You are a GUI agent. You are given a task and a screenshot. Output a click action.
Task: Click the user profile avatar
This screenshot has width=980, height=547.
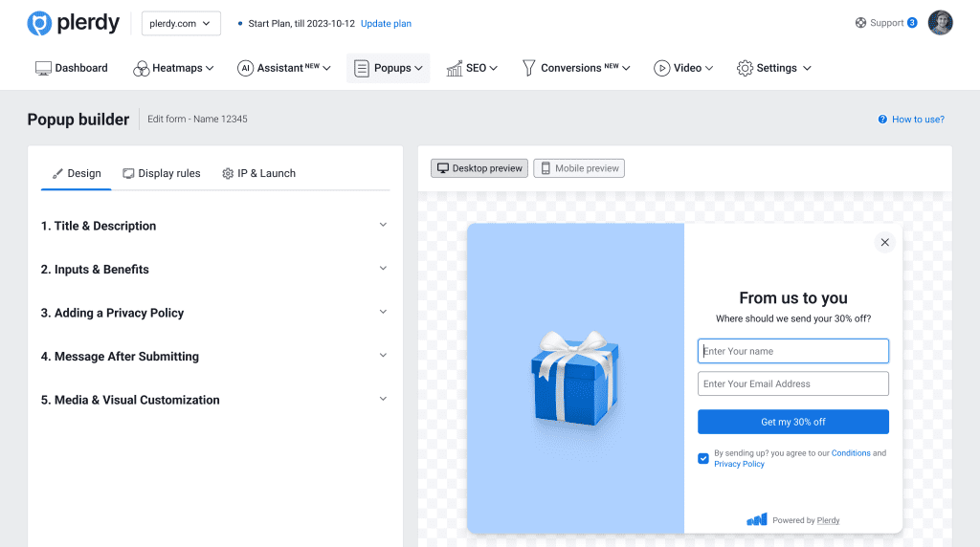[x=940, y=23]
